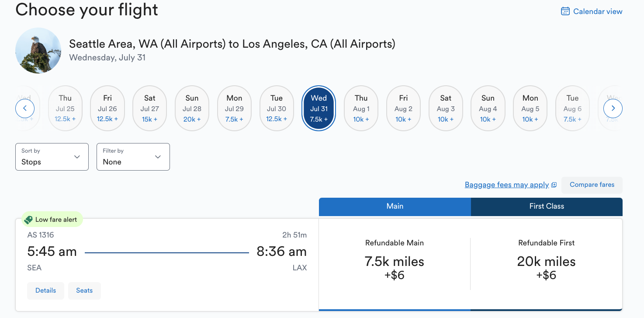Image resolution: width=644 pixels, height=318 pixels.
Task: Select the Refundable Main 7.5k miles fare
Action: 394,261
